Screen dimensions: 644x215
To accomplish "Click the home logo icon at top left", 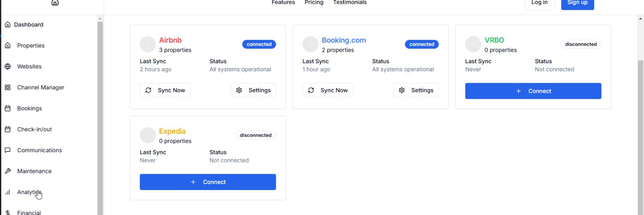I will click(55, 2).
